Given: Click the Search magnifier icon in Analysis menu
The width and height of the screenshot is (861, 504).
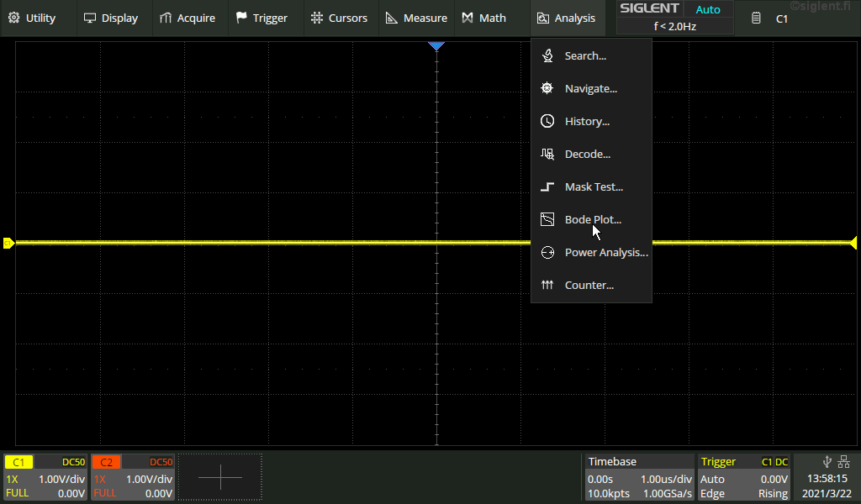Looking at the screenshot, I should point(547,56).
